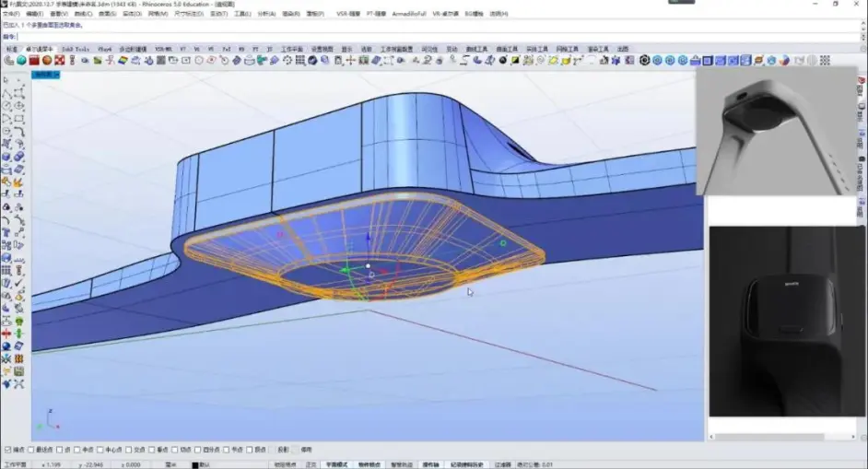This screenshot has height=469, width=868.
Task: Click the horizontal scrollbar under reference images
Action: [782, 437]
